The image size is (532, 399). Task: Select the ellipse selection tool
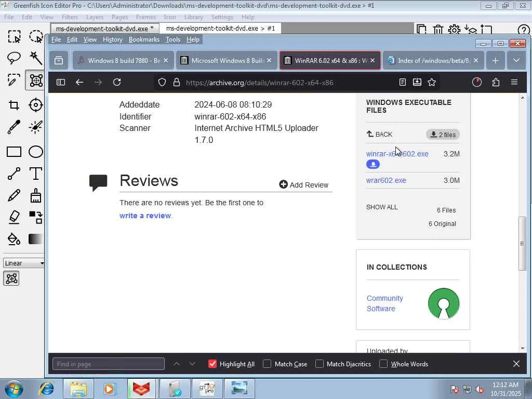tap(36, 36)
